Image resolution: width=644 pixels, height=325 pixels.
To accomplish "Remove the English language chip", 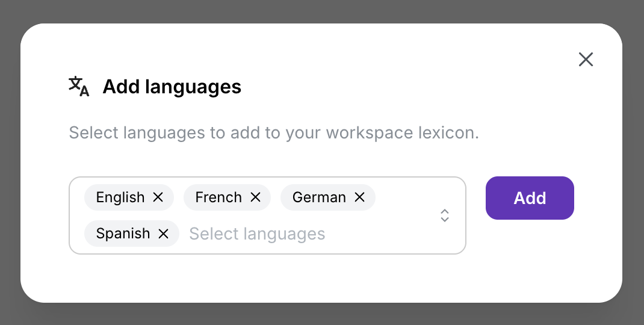I will (x=158, y=197).
